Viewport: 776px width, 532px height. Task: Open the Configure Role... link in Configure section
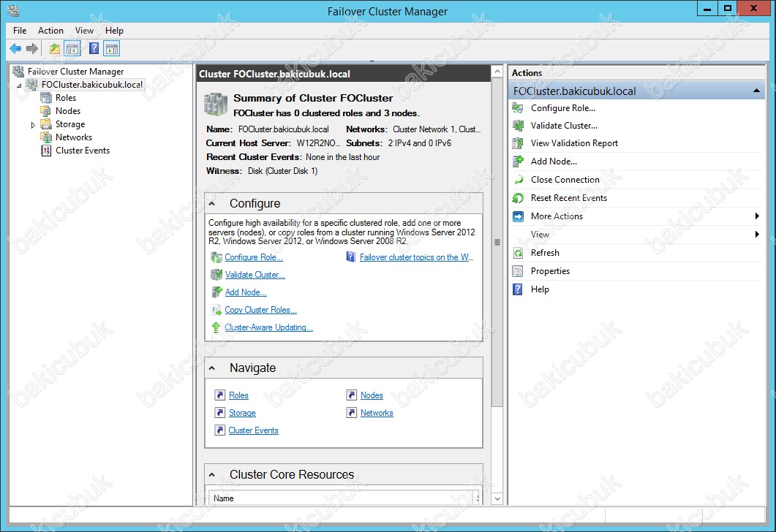click(254, 257)
